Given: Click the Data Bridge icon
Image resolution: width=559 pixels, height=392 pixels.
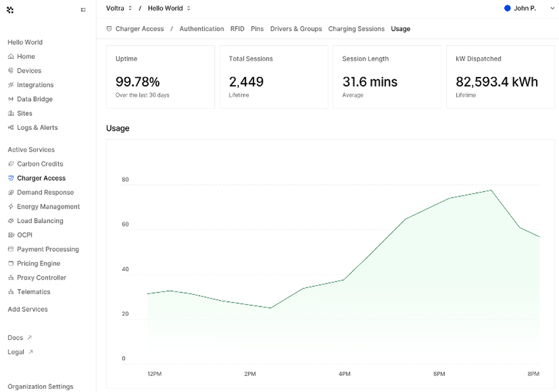Looking at the screenshot, I should coord(11,99).
